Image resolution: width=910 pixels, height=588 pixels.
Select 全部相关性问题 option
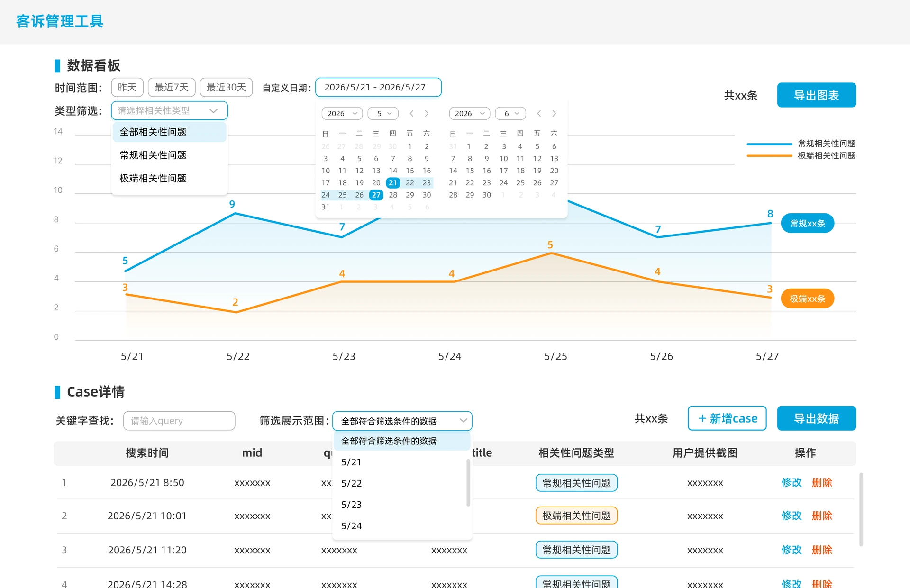[x=170, y=132]
